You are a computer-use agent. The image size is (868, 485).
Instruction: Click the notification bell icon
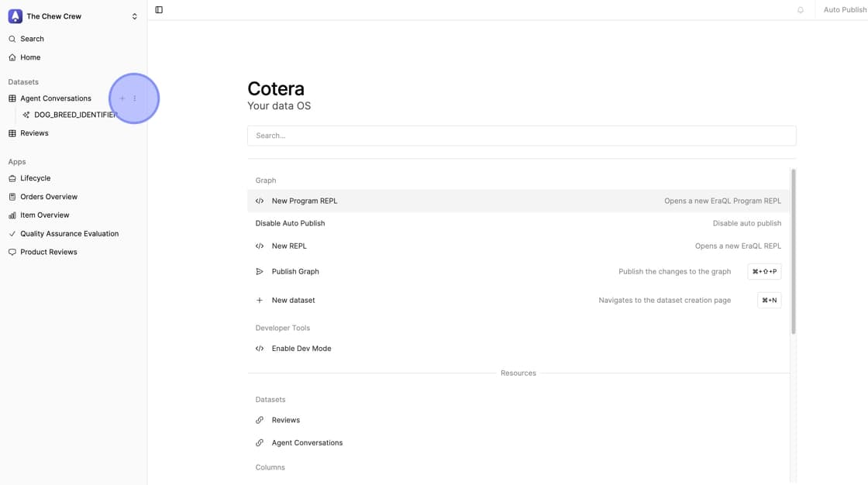pos(801,10)
